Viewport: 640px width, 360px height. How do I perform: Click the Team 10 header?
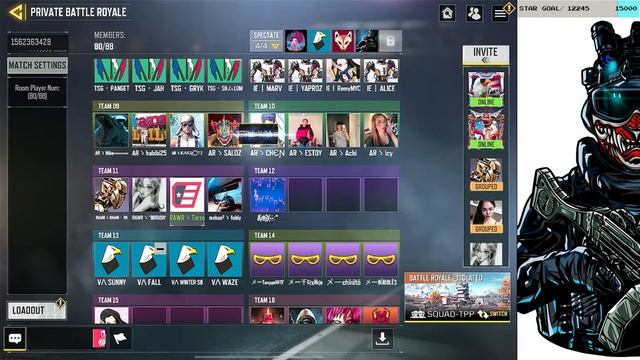324,106
